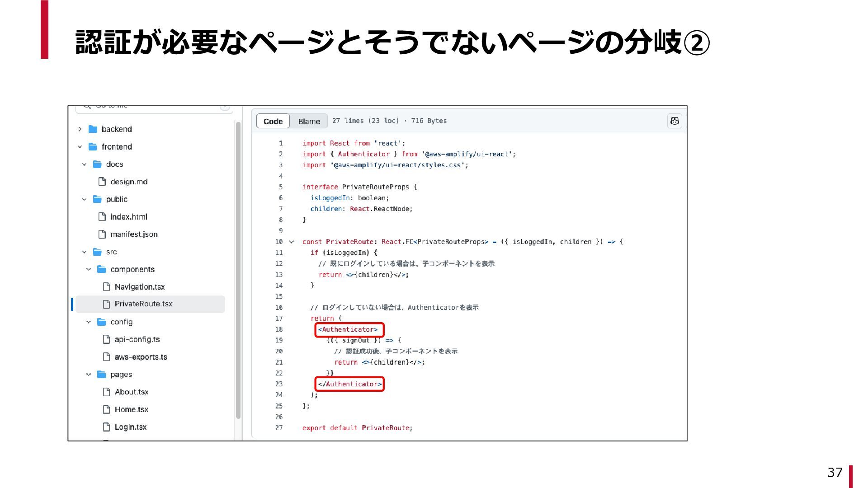Select the Code tab
The height and width of the screenshot is (488, 868).
click(273, 121)
